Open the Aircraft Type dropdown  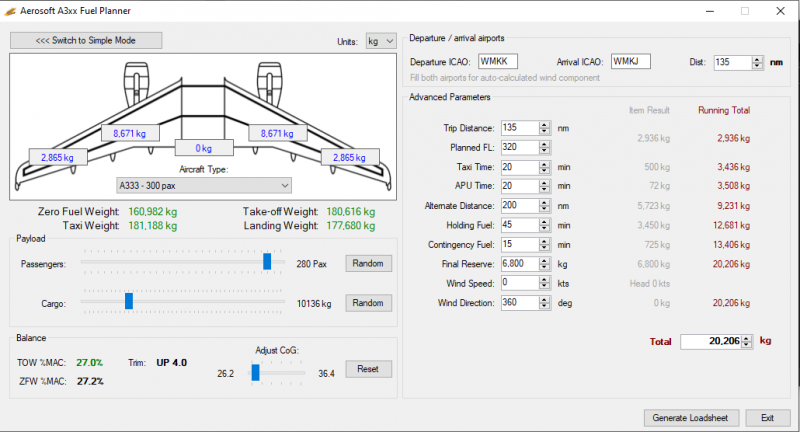point(204,186)
